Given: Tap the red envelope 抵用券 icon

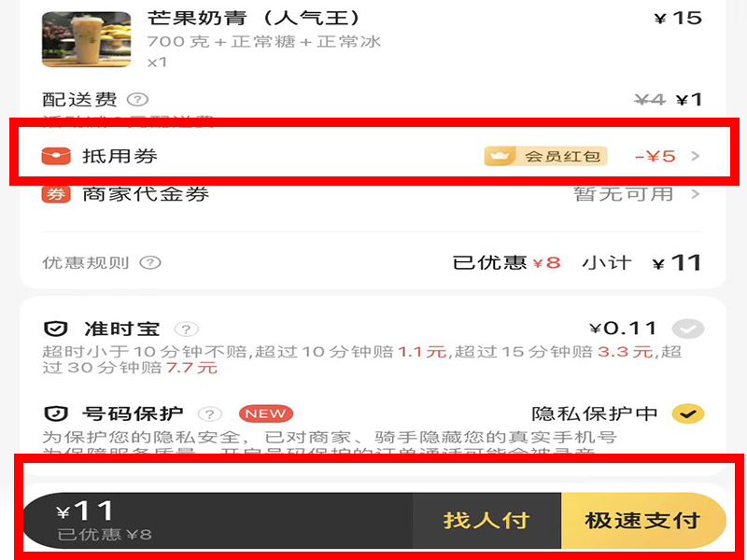Looking at the screenshot, I should (x=56, y=156).
